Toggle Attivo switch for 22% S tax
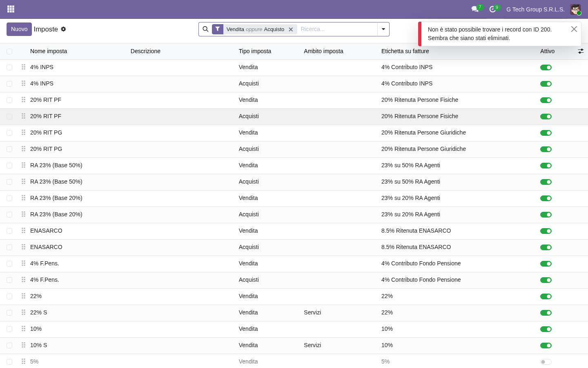 pos(546,313)
